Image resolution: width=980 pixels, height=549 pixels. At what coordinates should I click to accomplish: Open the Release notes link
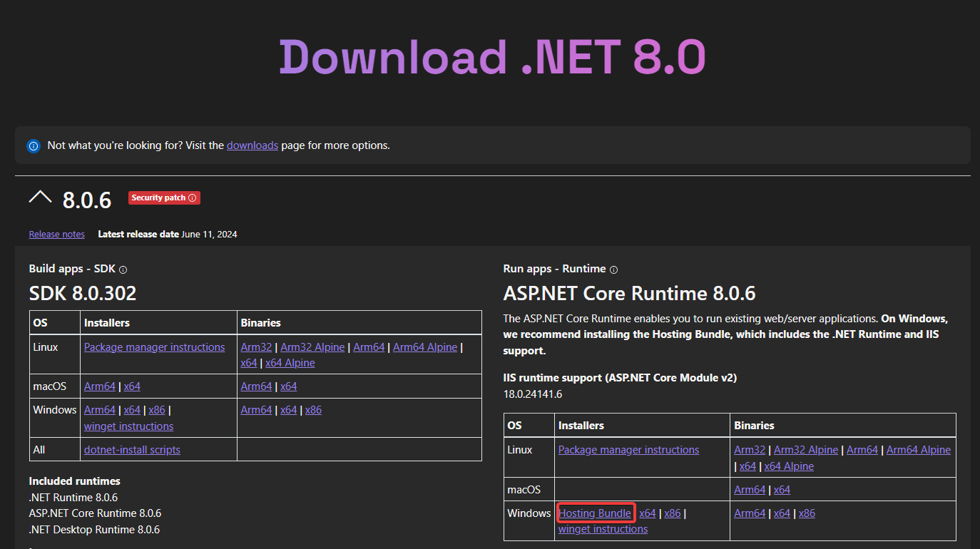coord(56,235)
